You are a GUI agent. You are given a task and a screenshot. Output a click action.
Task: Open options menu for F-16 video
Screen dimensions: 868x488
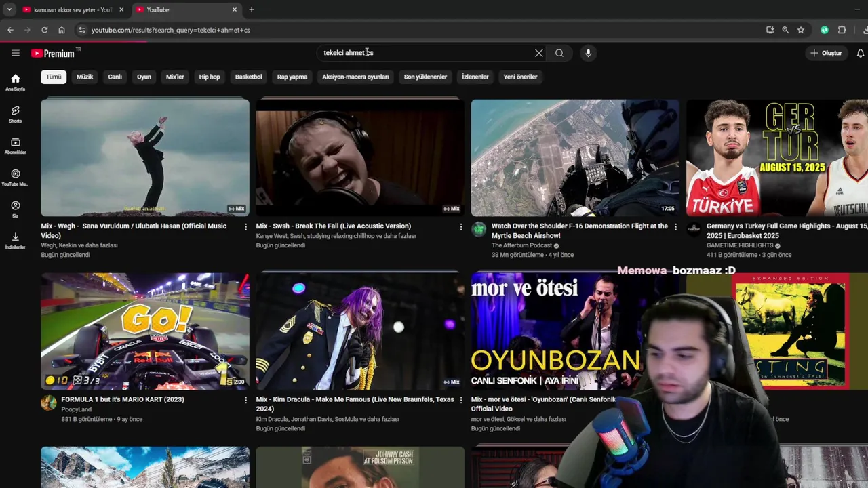[676, 227]
